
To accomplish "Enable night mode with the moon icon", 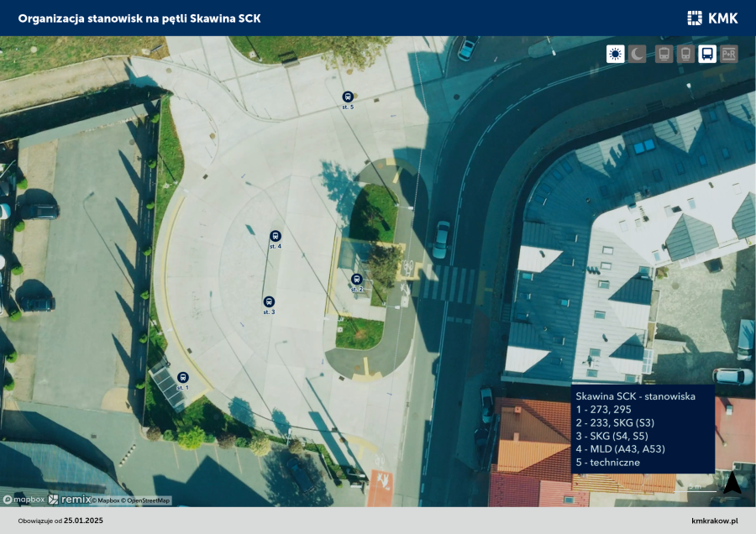I will coord(638,55).
